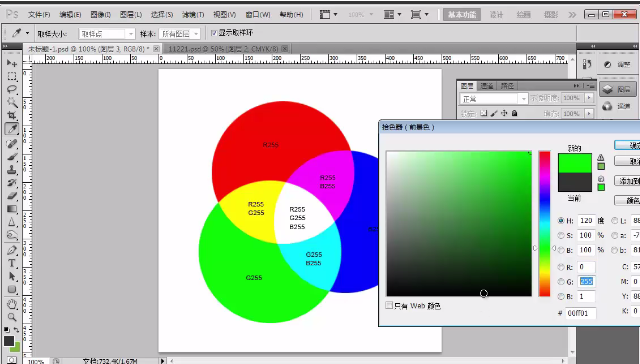This screenshot has width=640, height=364.
Task: Select the Dodge tool
Action: (x=12, y=235)
